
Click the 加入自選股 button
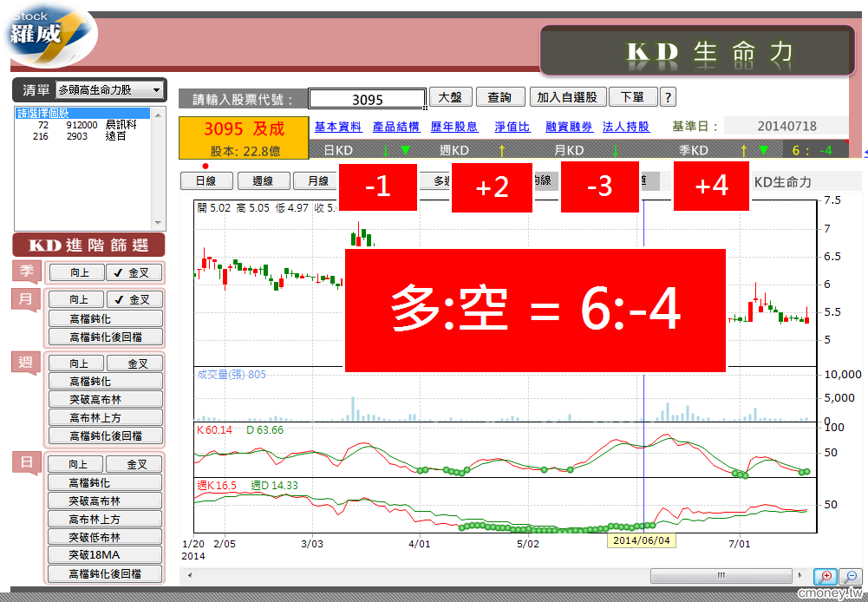(567, 97)
